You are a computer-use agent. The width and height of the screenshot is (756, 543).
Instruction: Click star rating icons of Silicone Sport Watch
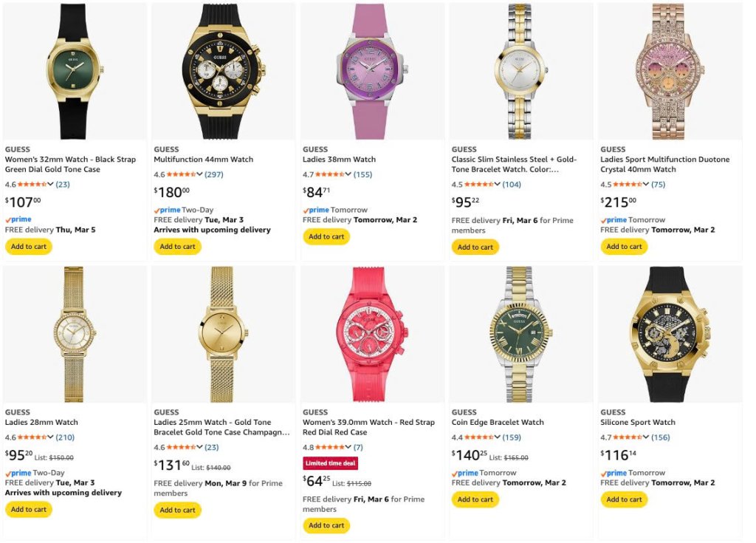click(x=628, y=437)
